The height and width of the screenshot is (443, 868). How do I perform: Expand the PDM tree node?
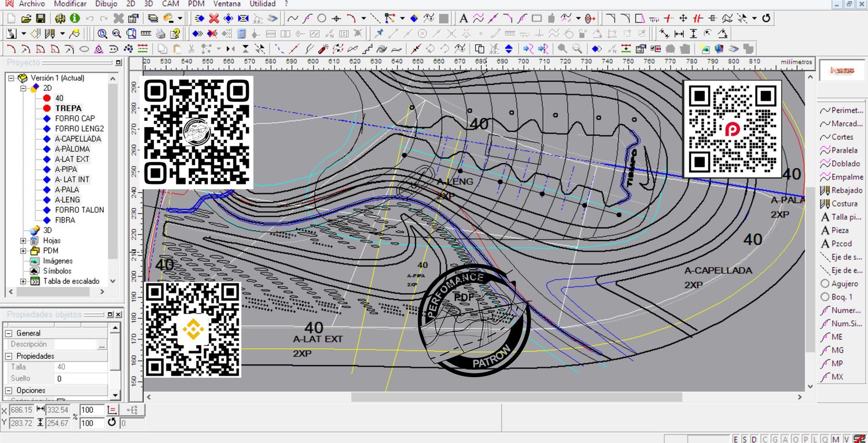[x=24, y=251]
